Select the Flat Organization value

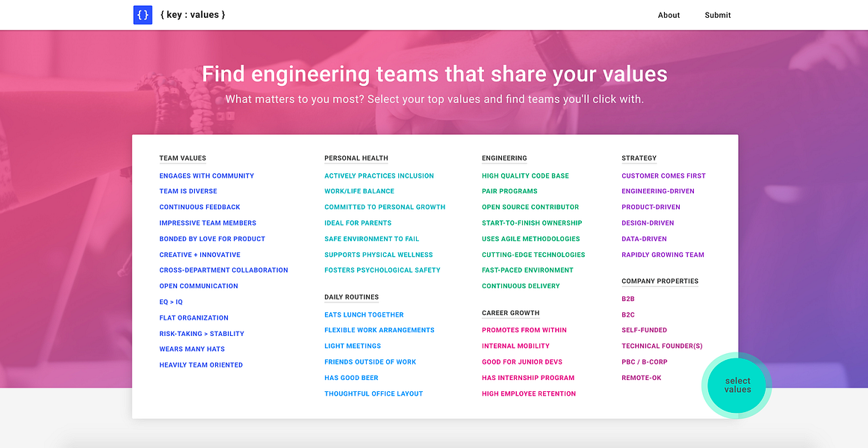[x=193, y=317]
